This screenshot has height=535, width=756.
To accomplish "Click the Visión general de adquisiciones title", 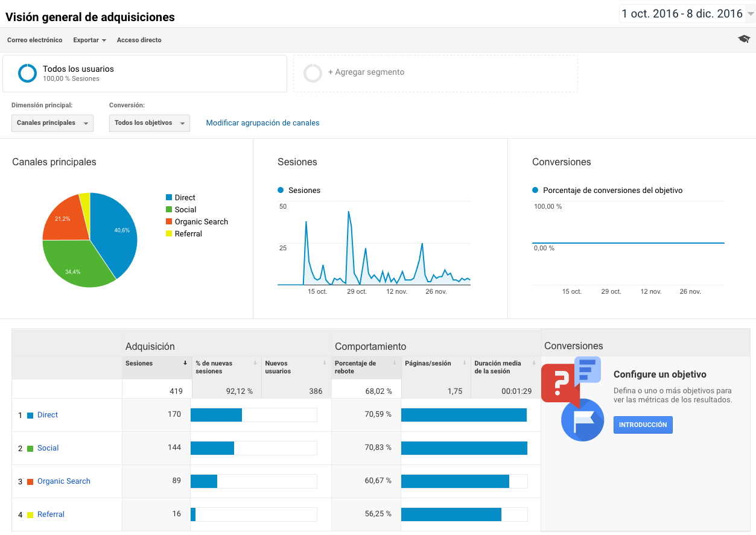I will point(91,17).
